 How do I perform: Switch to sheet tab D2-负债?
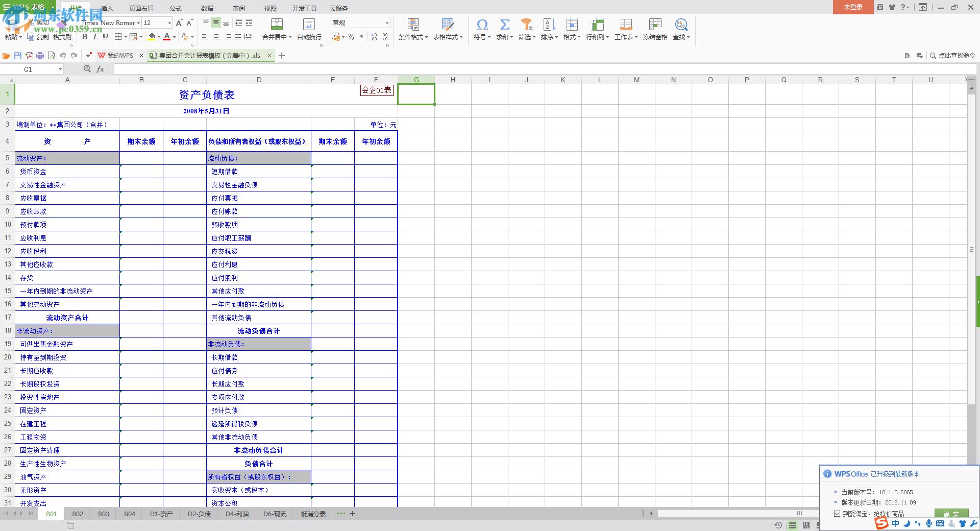click(199, 514)
